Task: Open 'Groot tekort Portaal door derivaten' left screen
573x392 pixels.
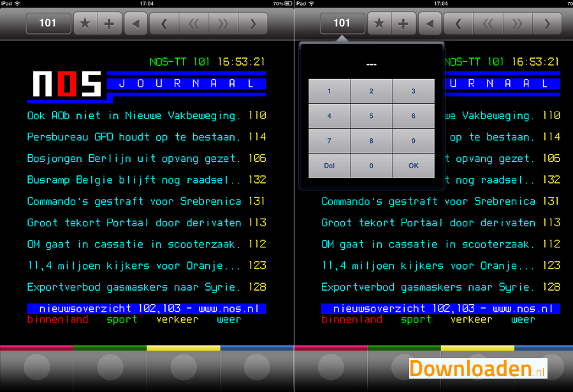Action: point(147,223)
